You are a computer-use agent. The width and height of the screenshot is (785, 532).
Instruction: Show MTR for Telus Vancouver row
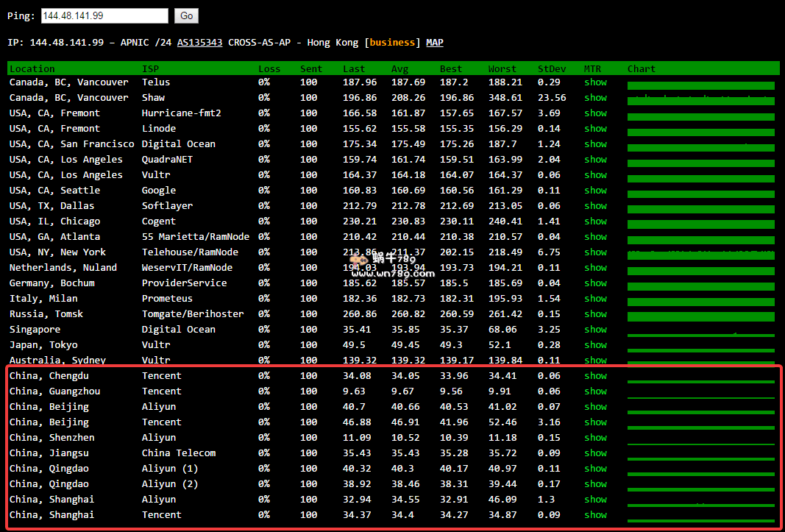point(595,82)
